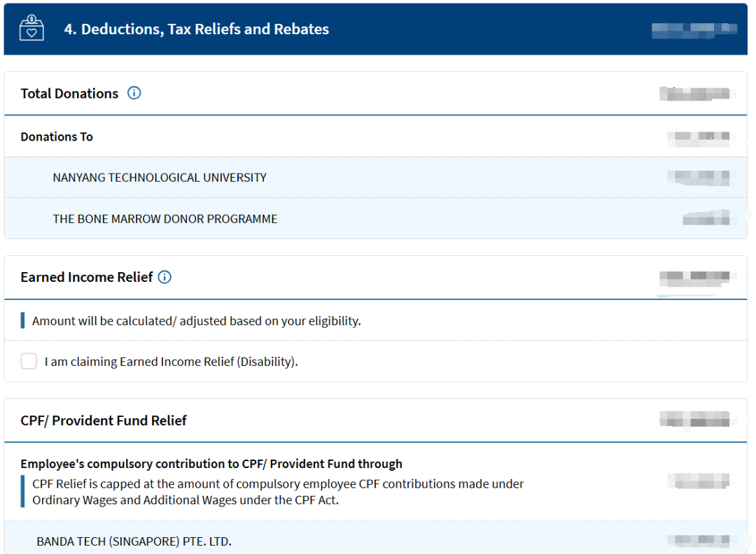This screenshot has width=756, height=554.
Task: Click the 'Donations To' subheading
Action: (x=57, y=137)
